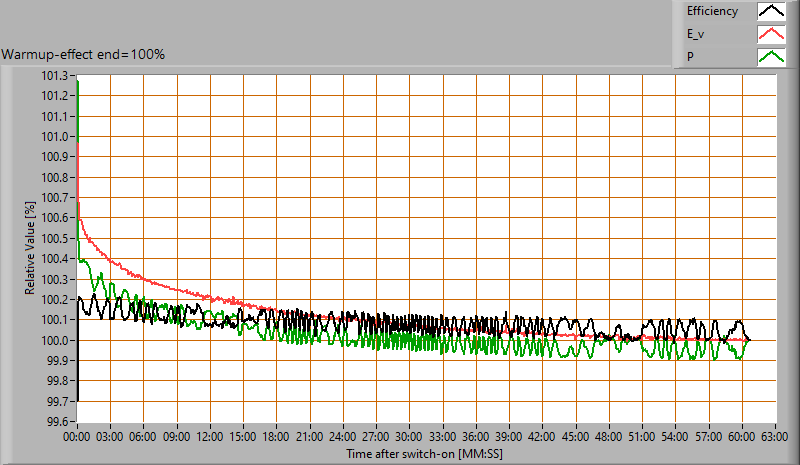Viewport: 800px width, 465px height.
Task: Open the green P plot sample icon
Action: (x=771, y=56)
